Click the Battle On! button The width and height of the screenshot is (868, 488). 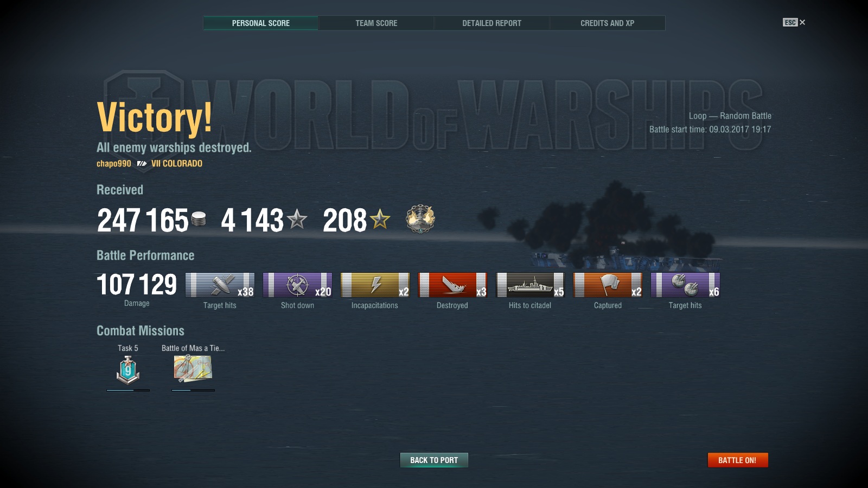coord(738,460)
